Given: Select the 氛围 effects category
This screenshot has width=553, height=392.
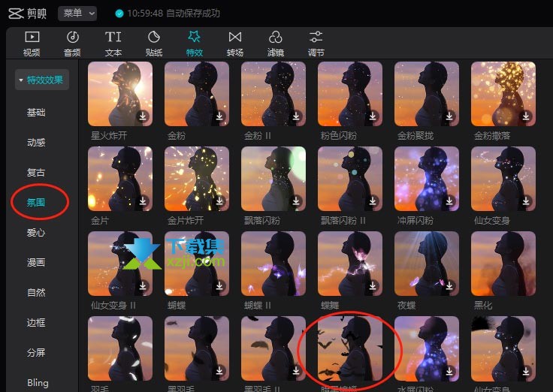Looking at the screenshot, I should (36, 202).
